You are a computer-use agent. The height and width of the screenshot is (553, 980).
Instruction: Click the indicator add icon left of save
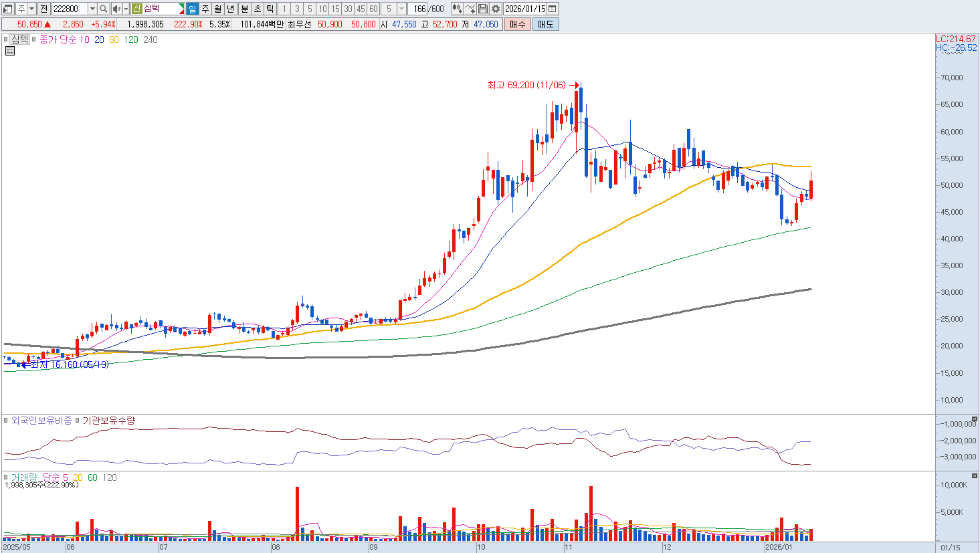pyautogui.click(x=470, y=9)
